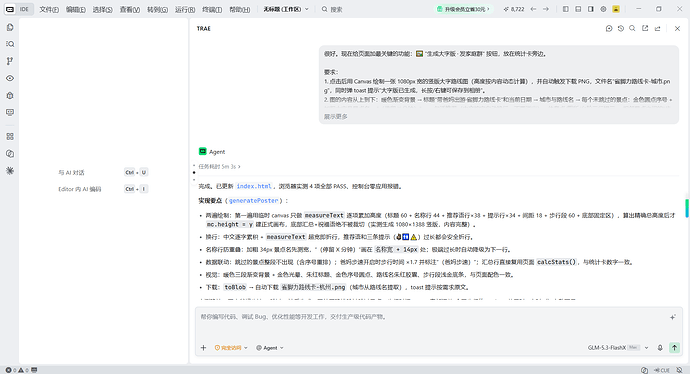Open the 查看(V) menu
This screenshot has width=690, height=374.
click(130, 9)
